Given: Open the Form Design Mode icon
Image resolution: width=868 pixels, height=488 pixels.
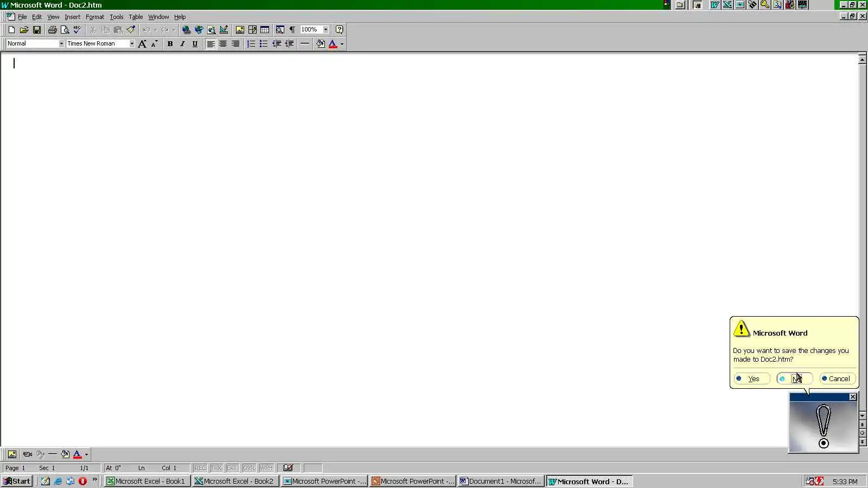Looking at the screenshot, I should click(x=224, y=30).
